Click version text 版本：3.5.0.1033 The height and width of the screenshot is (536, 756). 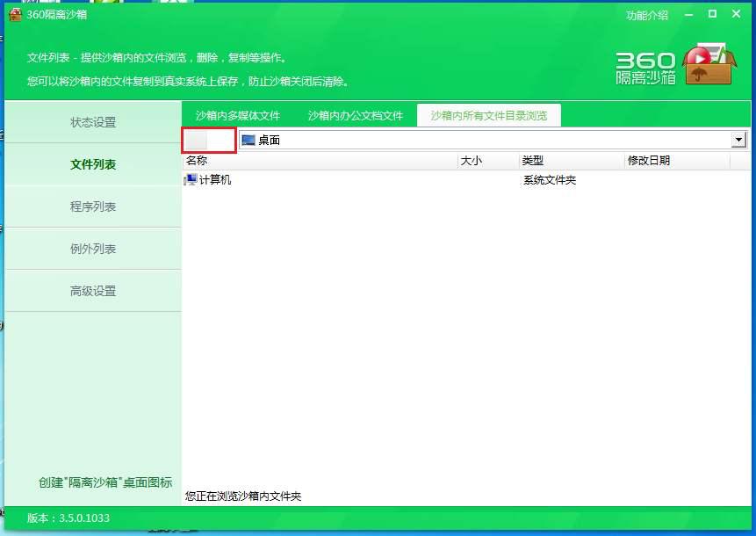(68, 518)
